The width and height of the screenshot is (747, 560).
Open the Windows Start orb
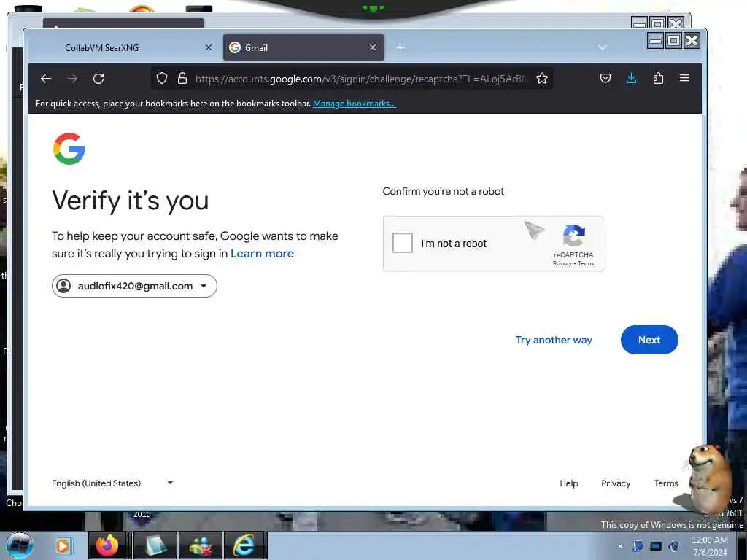18,545
